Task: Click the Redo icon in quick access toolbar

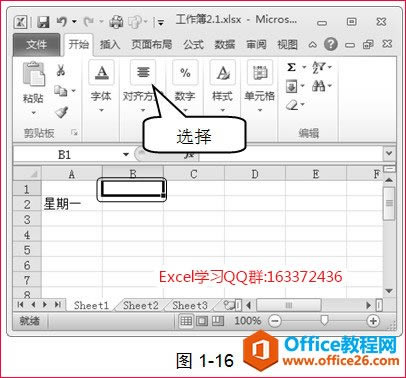Action: (89, 22)
